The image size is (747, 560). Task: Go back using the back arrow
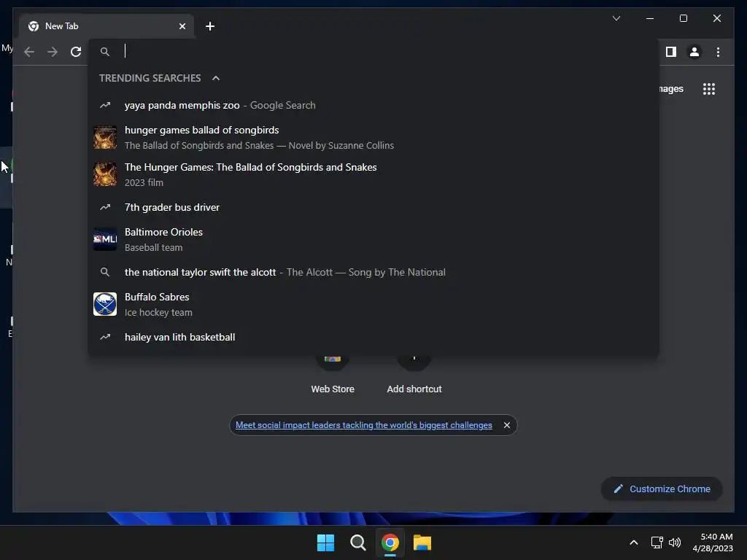(x=29, y=52)
